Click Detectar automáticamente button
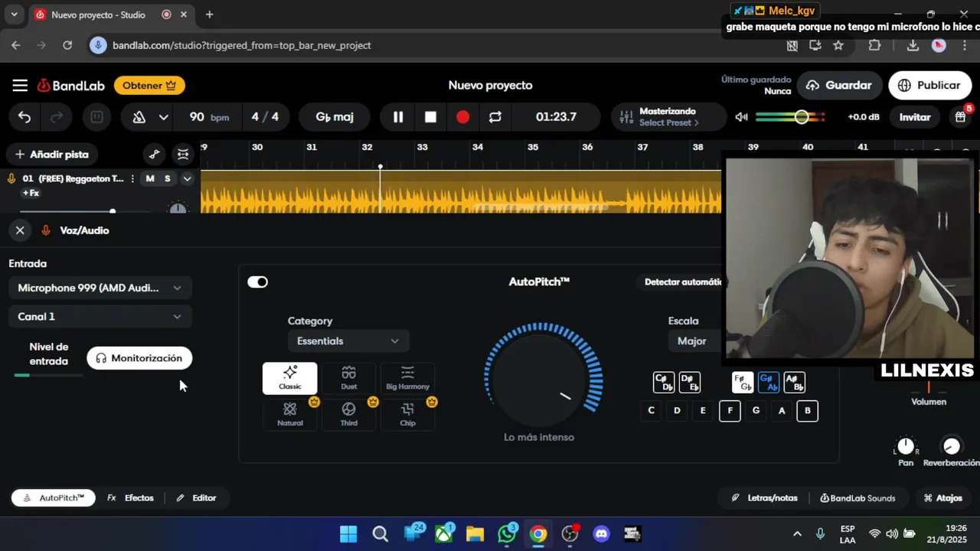 pos(681,282)
